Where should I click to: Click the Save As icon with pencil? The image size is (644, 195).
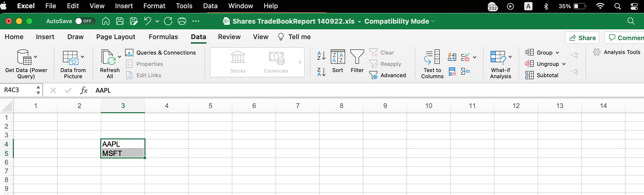tap(134, 21)
